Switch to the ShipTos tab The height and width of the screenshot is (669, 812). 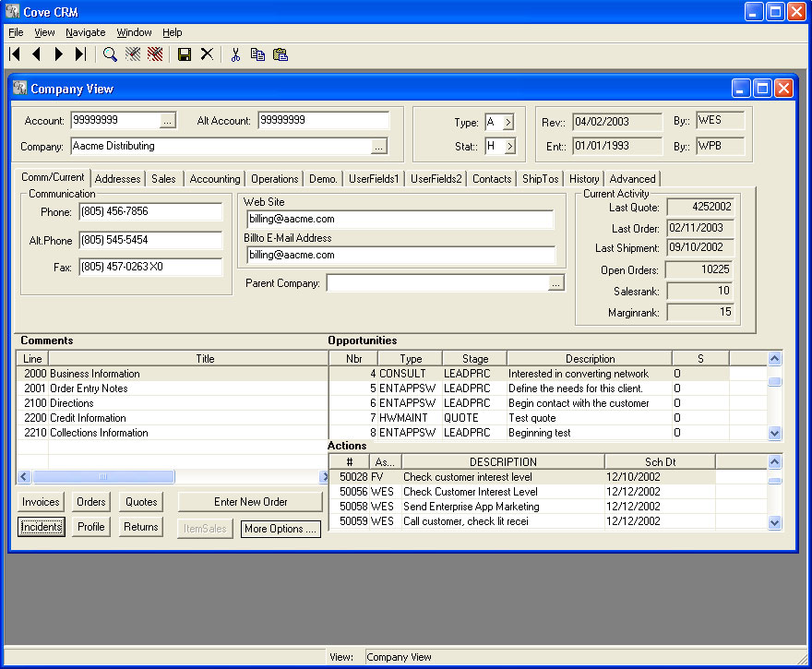(540, 179)
